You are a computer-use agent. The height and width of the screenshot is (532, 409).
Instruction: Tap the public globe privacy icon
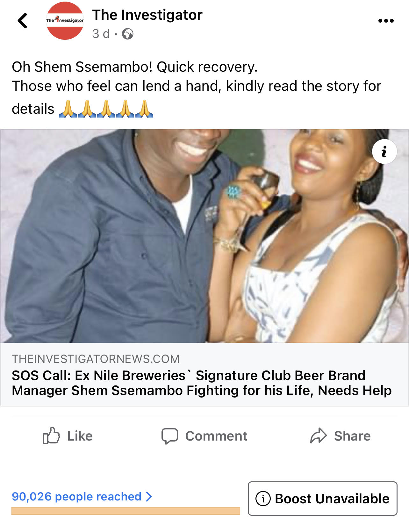(128, 34)
